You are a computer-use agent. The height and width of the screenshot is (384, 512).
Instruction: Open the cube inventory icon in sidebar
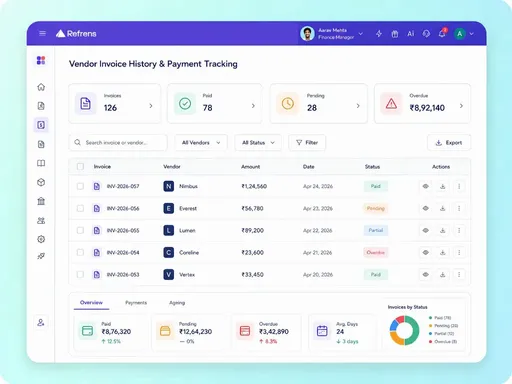tap(41, 182)
